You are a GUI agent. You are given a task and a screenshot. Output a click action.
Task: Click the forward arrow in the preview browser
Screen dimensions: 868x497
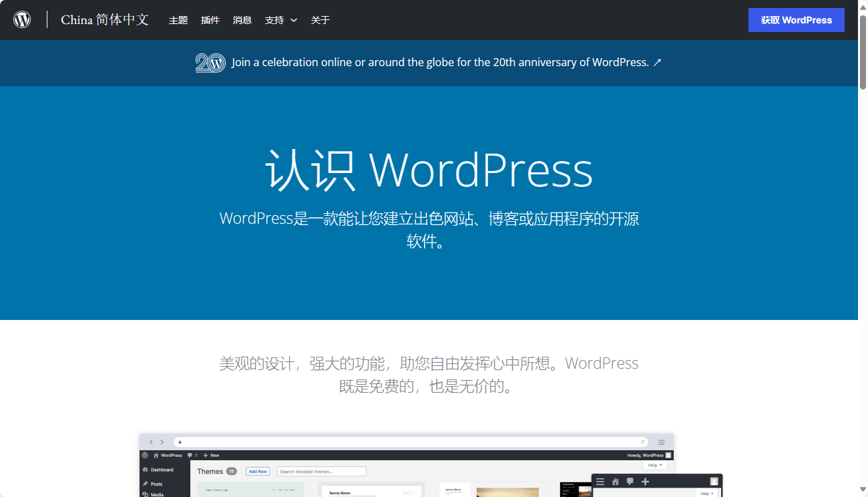[x=162, y=442]
